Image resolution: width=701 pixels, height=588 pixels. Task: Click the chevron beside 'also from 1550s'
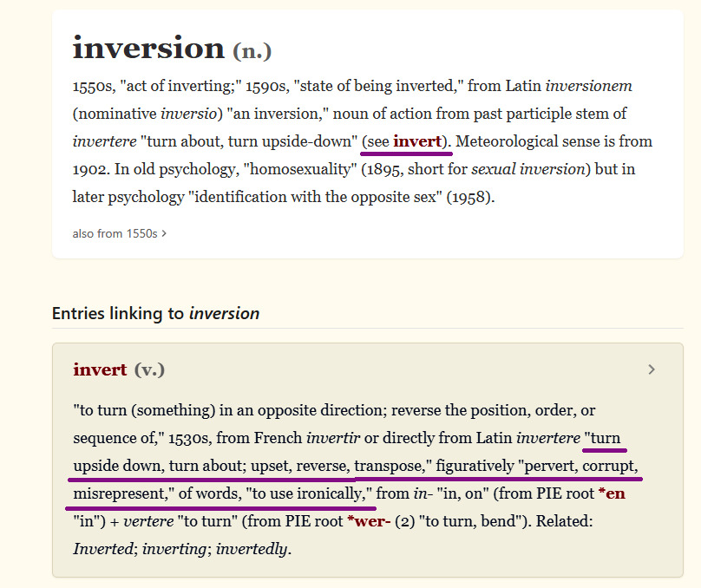pyautogui.click(x=164, y=233)
